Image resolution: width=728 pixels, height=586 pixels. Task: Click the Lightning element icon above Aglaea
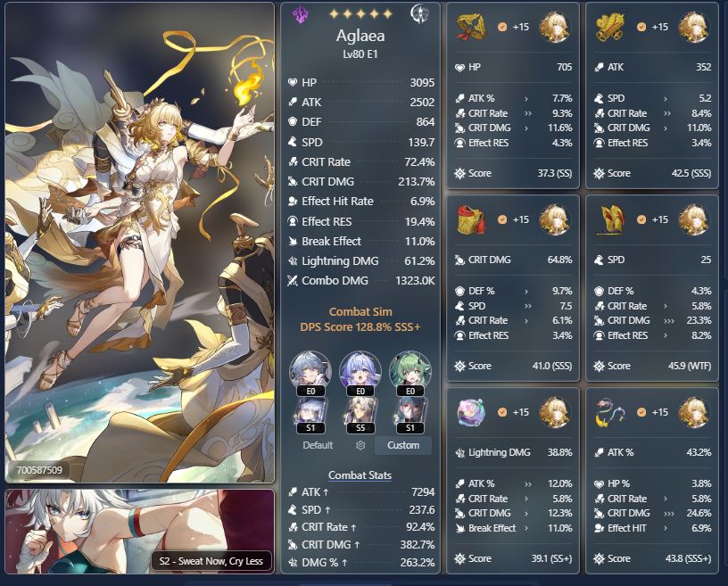tap(301, 14)
